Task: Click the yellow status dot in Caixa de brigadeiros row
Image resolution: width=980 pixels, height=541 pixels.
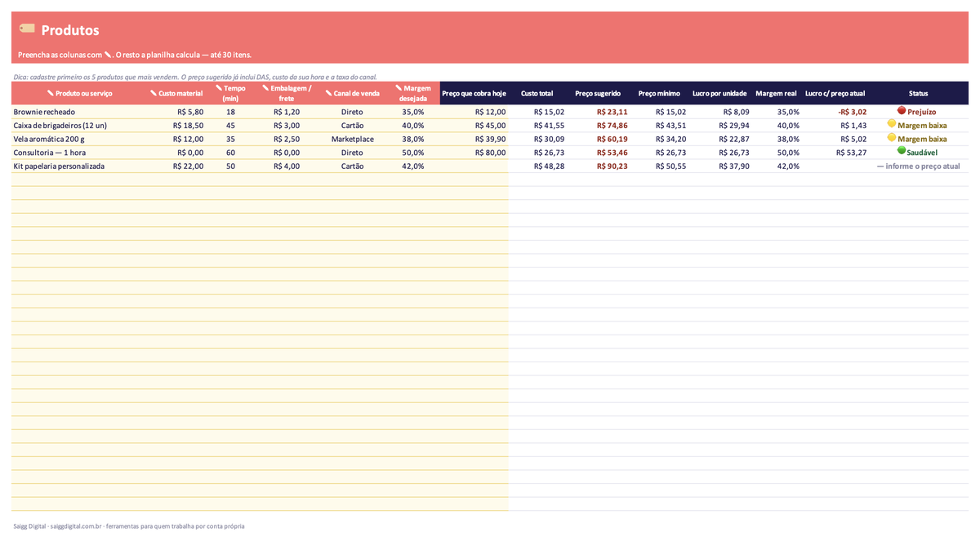Action: 892,124
